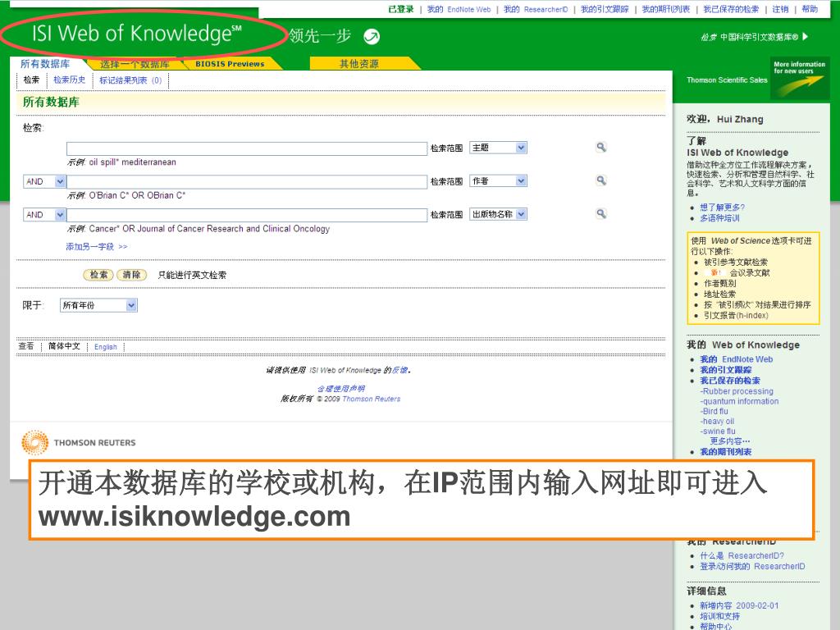
Task: Open 我的期刊列表 in top bar
Action: pyautogui.click(x=666, y=9)
